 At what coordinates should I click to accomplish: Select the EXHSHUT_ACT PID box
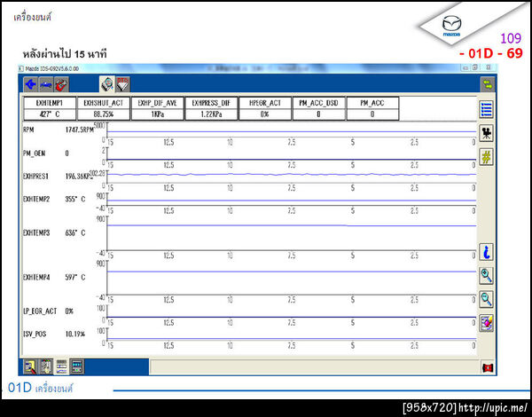tap(104, 108)
